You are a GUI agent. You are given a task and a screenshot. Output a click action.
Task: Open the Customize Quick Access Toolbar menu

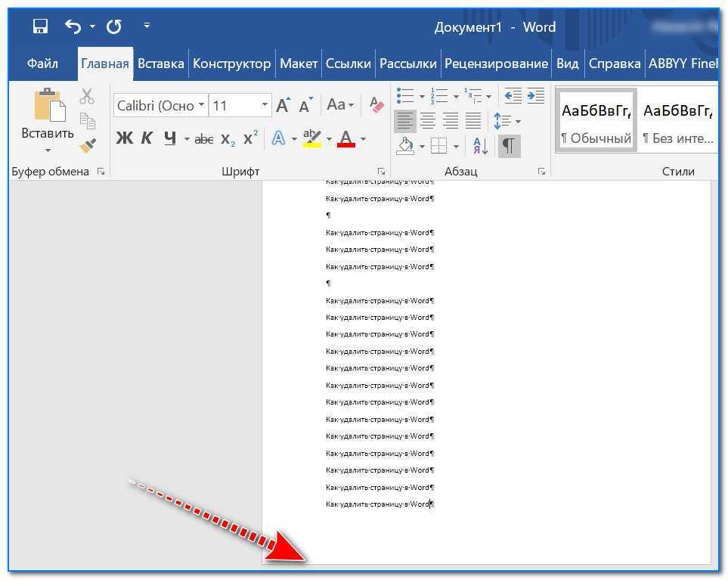[x=147, y=26]
